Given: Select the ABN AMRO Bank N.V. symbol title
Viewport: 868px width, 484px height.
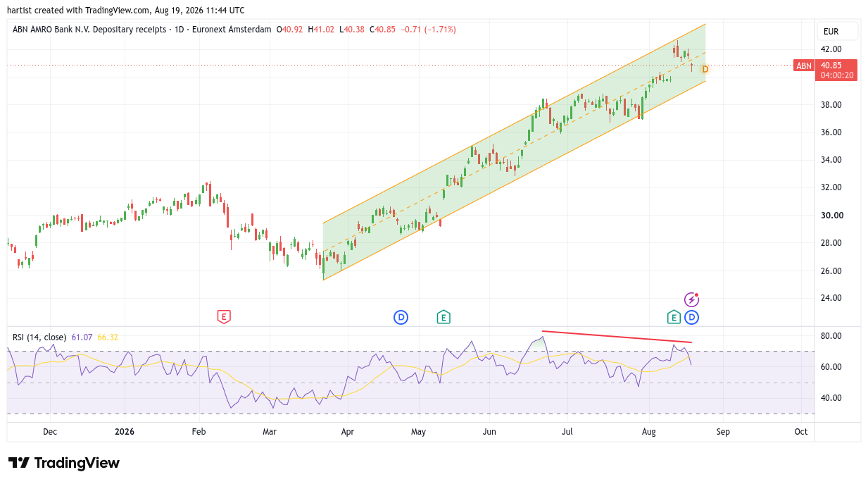Looking at the screenshot, I should pos(89,30).
